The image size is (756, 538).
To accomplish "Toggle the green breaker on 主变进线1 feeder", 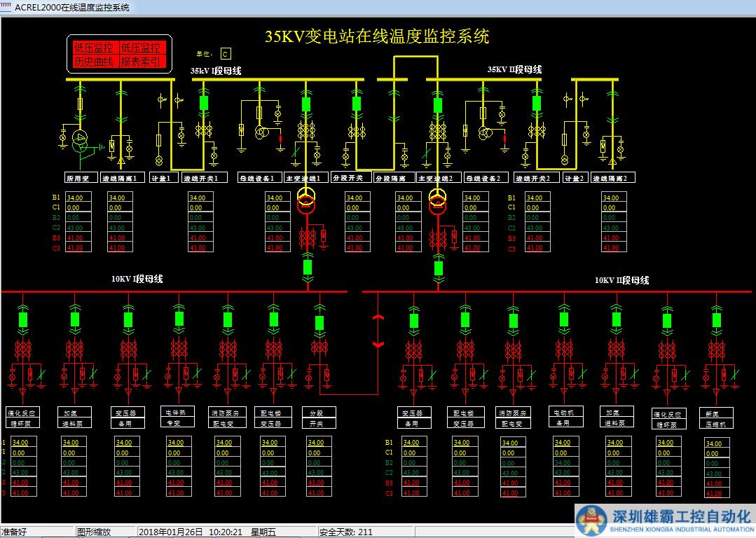I will point(306,104).
